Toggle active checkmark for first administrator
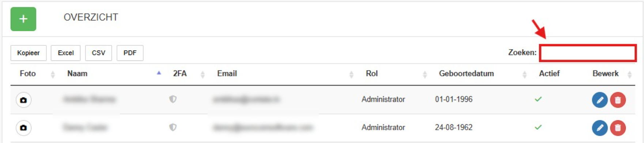This screenshot has height=143, width=644. click(538, 99)
